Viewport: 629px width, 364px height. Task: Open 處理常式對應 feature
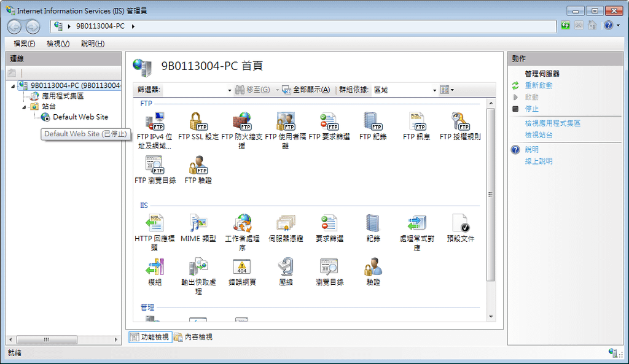click(417, 233)
